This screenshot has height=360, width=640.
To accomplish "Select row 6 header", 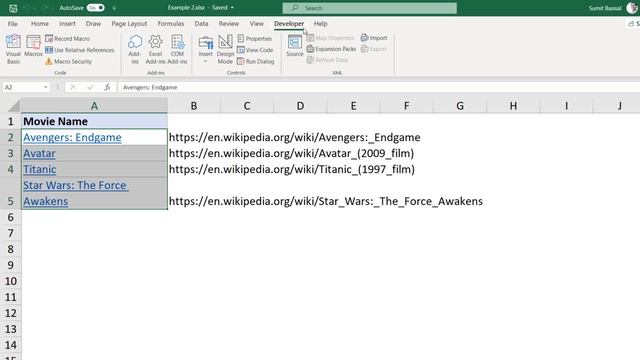I will coord(11,217).
